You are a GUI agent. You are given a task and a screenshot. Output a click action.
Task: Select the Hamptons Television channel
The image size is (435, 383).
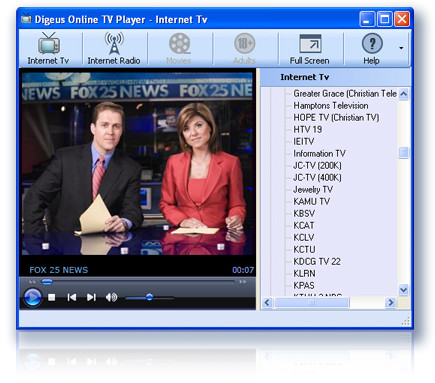[331, 106]
